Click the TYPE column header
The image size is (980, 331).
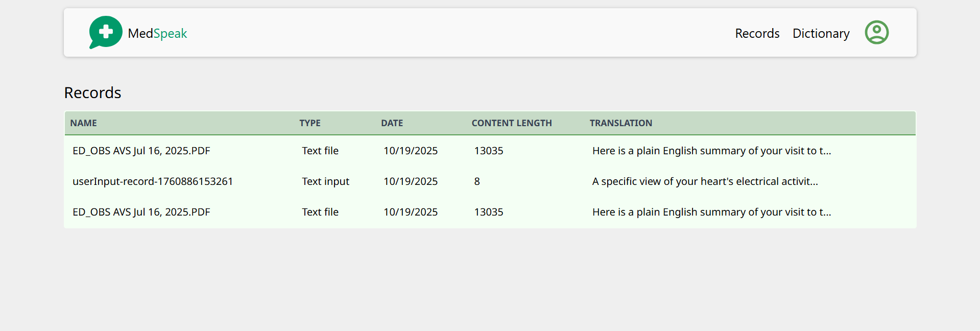tap(309, 123)
